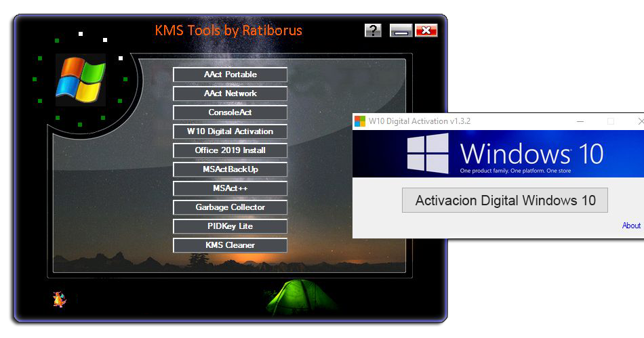Open the MSActBackUp tool
Viewport: 644px width, 338px height.
coord(230,169)
